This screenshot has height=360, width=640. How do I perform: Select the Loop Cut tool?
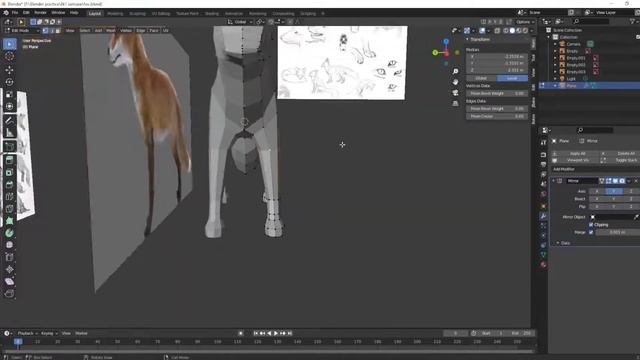[10, 197]
